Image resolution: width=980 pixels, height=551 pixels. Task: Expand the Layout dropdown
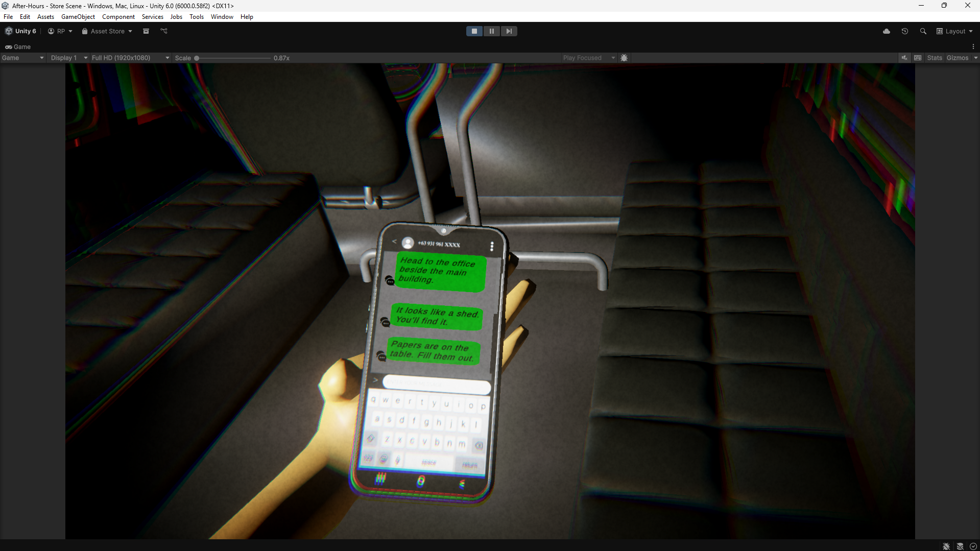(x=954, y=31)
